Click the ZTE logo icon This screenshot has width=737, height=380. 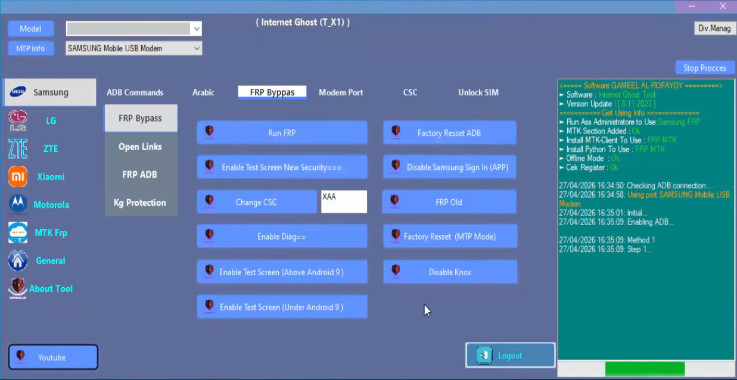[17, 149]
